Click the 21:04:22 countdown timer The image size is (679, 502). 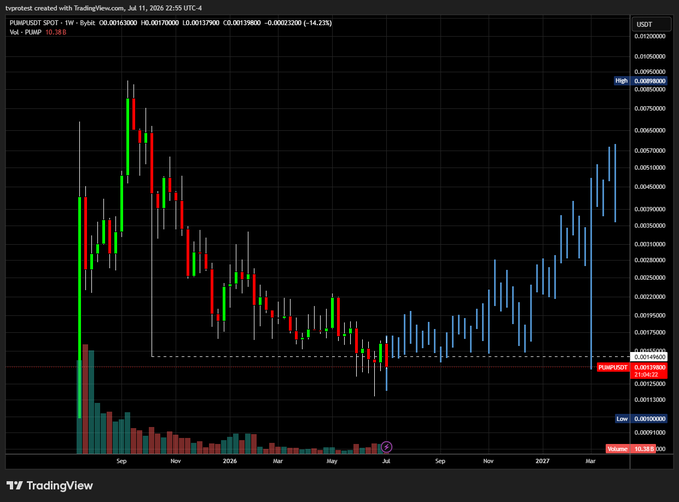point(647,375)
